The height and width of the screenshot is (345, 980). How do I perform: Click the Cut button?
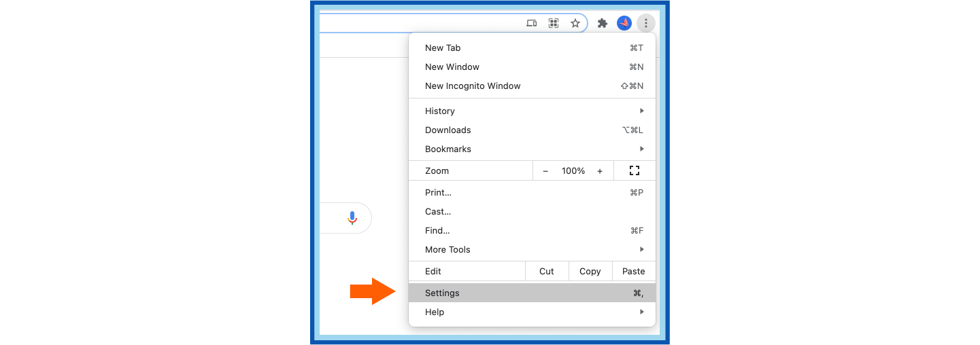pos(547,271)
